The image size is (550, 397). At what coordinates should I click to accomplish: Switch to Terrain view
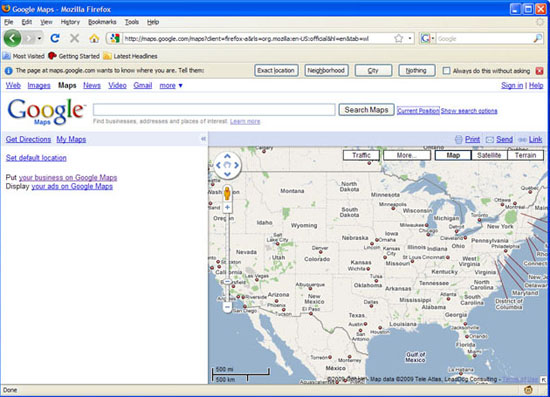tap(525, 155)
